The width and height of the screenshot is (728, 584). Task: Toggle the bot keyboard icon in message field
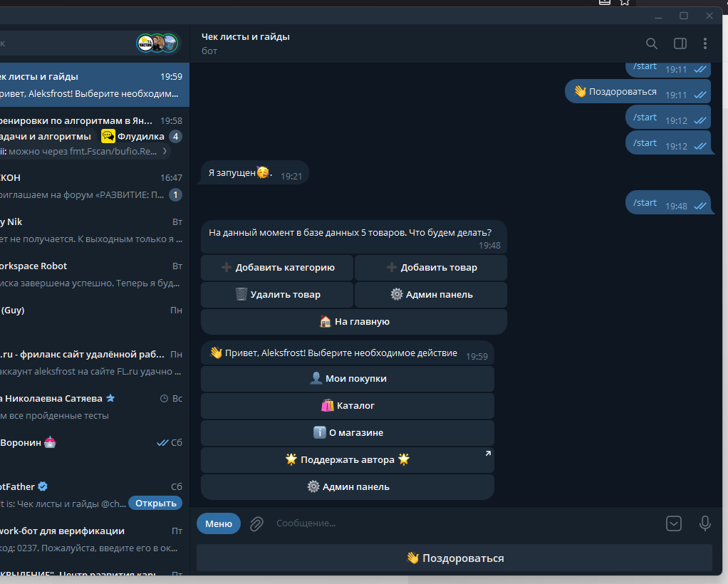point(673,523)
